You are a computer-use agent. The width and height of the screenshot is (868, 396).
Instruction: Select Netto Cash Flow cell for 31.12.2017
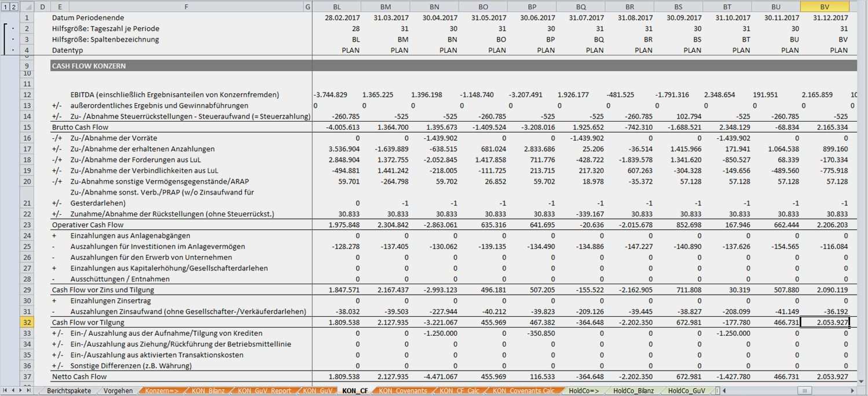point(825,376)
